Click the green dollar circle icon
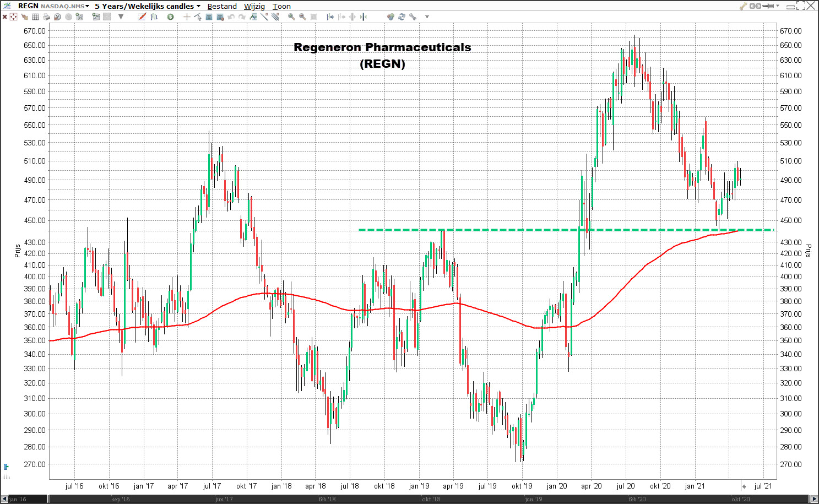This screenshot has height=504, width=819. (170, 17)
